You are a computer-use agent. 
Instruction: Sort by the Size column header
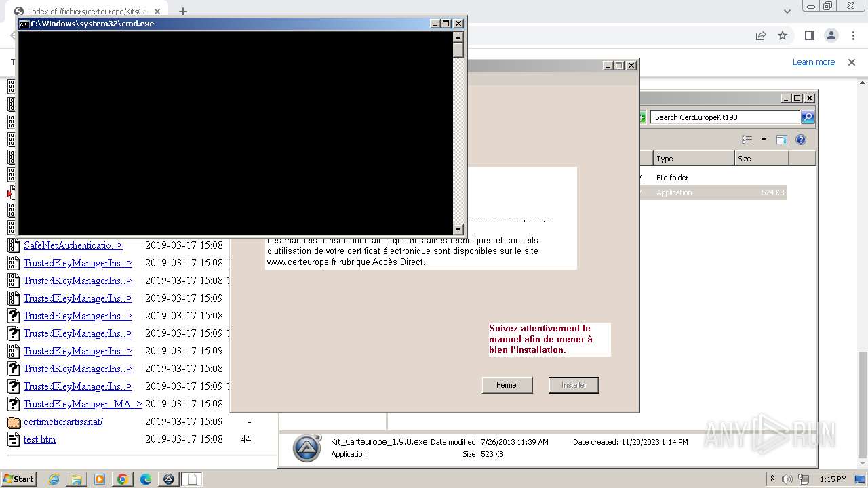pos(762,159)
